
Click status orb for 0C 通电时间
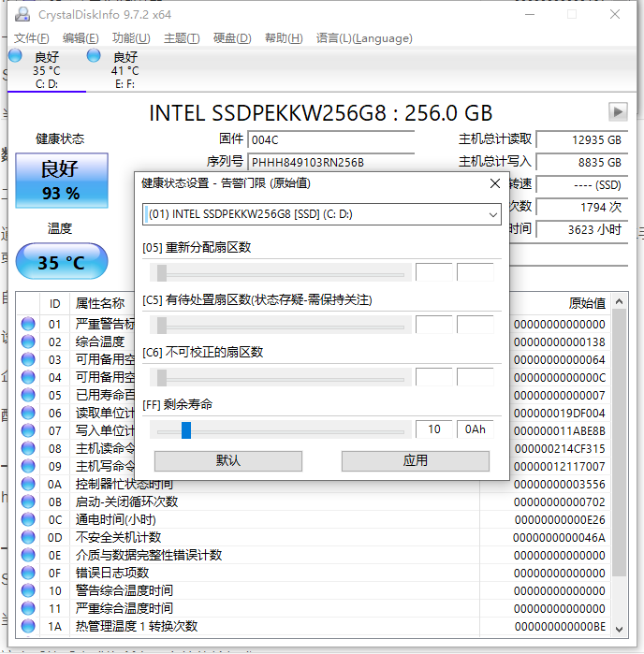click(x=28, y=519)
